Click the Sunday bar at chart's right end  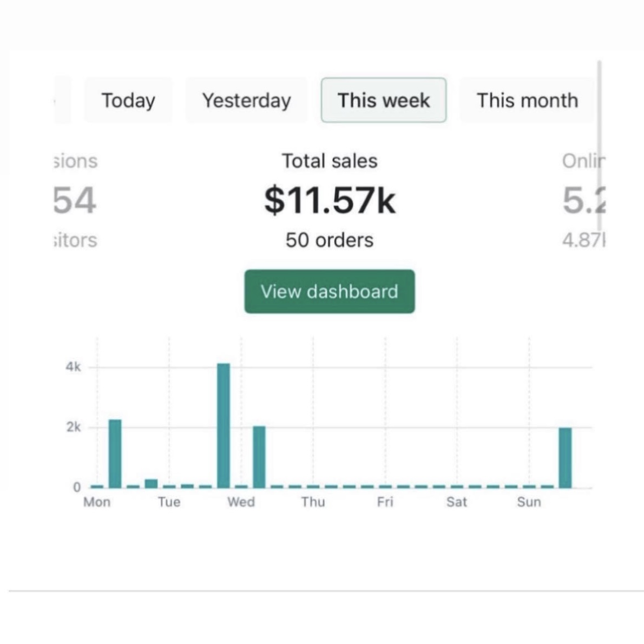pos(565,458)
